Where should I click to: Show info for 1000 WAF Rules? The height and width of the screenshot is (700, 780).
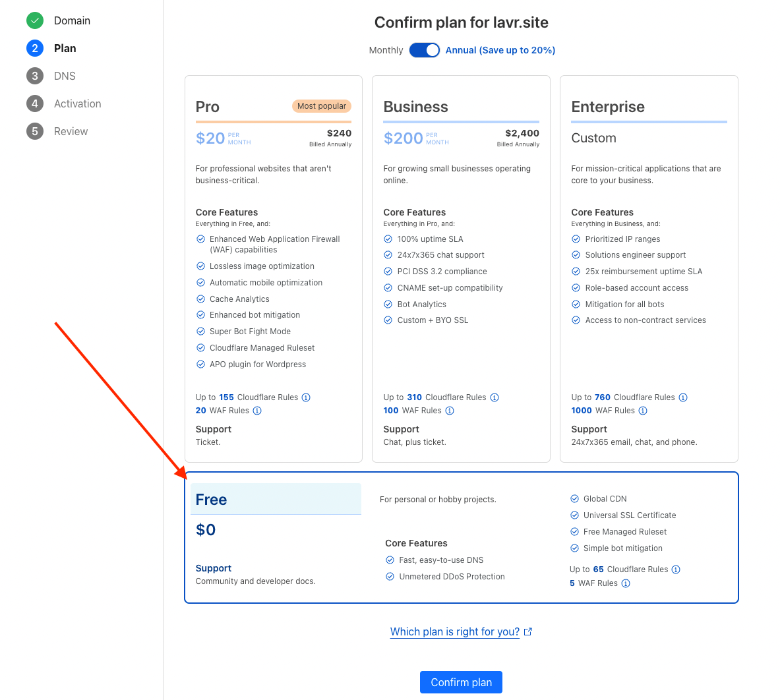tap(643, 411)
